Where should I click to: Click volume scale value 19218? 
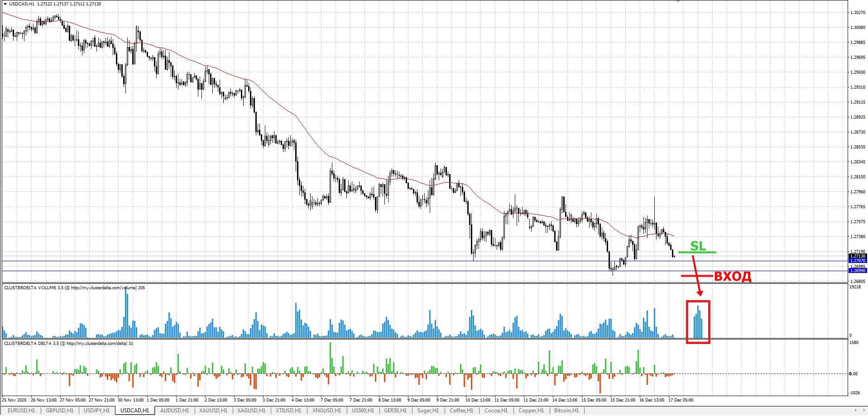pos(855,287)
